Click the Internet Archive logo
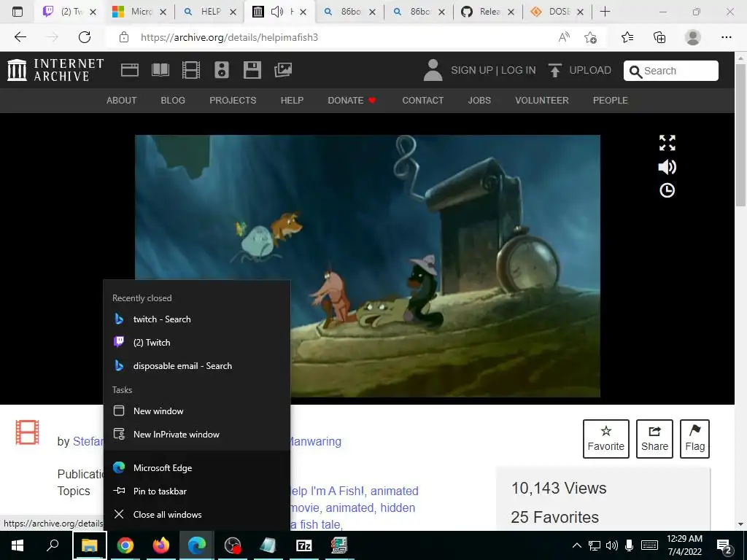This screenshot has width=747, height=560. tap(55, 70)
